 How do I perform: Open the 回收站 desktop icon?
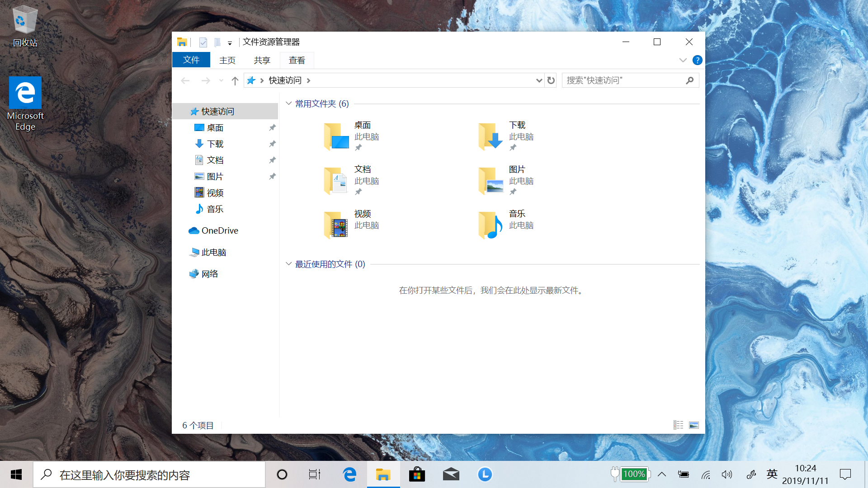[x=25, y=20]
